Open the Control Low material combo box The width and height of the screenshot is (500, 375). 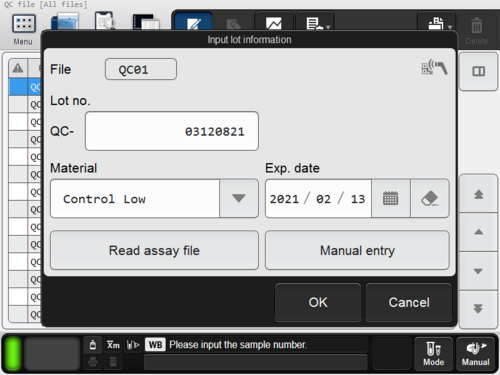point(154,199)
